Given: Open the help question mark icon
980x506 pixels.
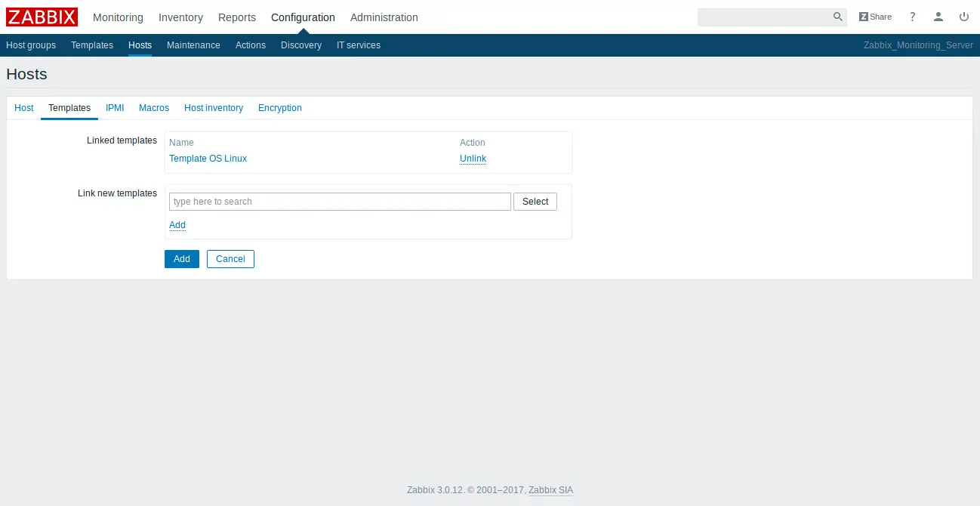Looking at the screenshot, I should (913, 17).
